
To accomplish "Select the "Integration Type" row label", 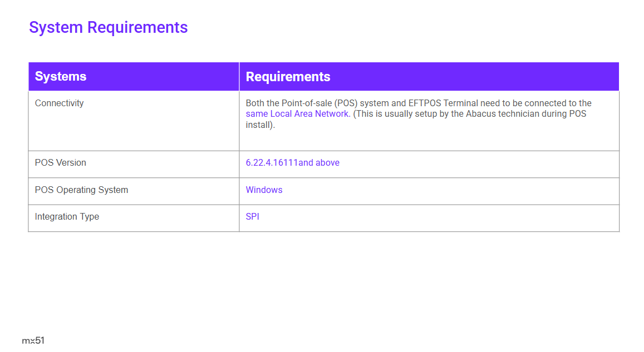I will [67, 217].
